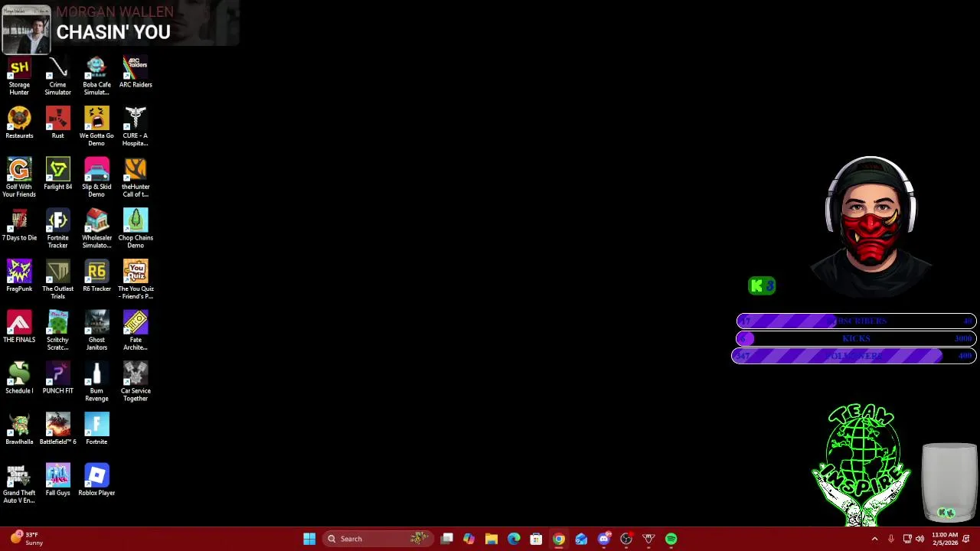Click the Followers progress bar
This screenshot has width=980, height=551.
coord(854,356)
